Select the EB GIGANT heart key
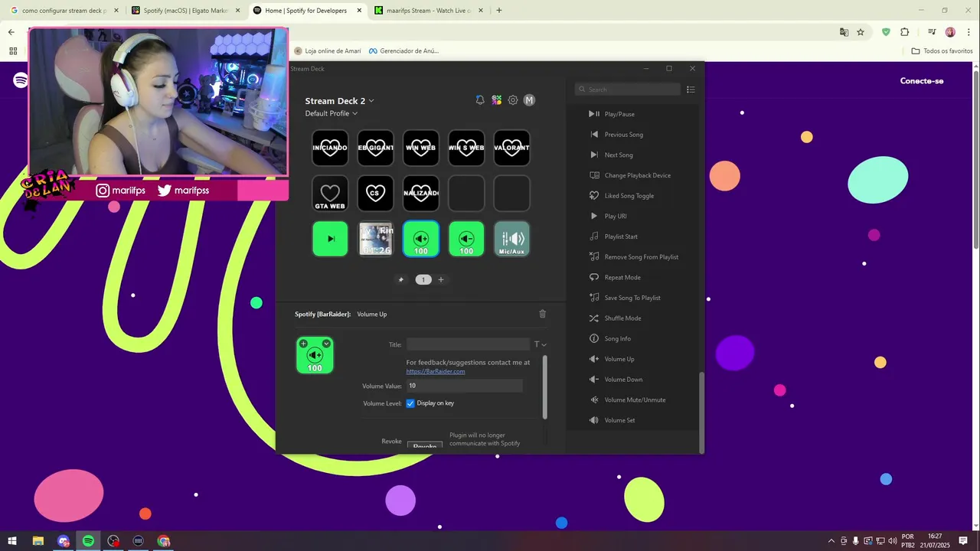This screenshot has width=980, height=551. [375, 148]
